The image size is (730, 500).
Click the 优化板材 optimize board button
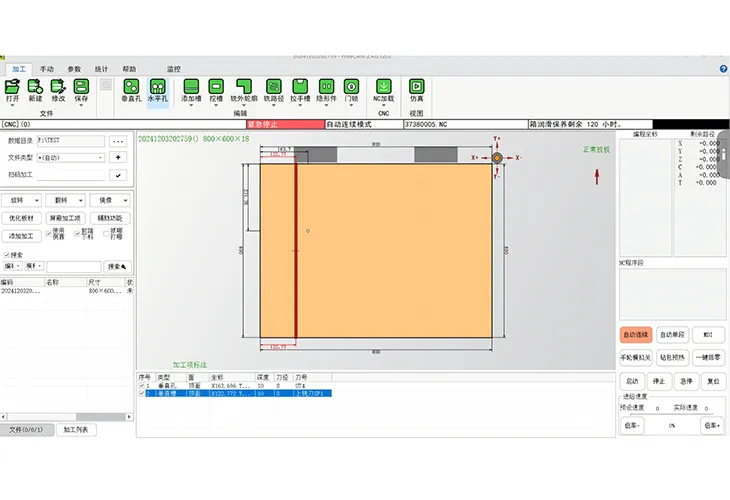click(x=23, y=217)
